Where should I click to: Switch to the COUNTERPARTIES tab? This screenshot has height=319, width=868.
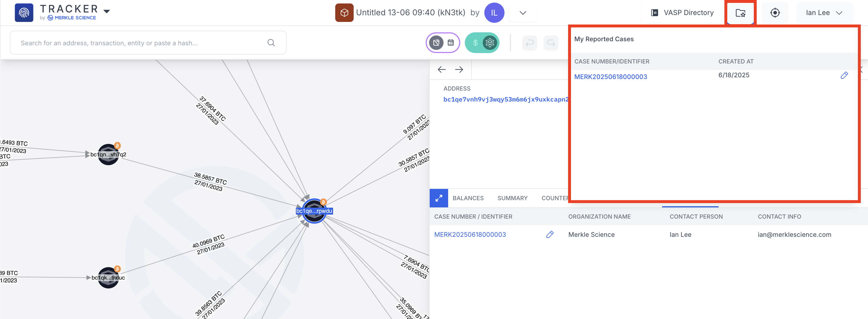[555, 198]
